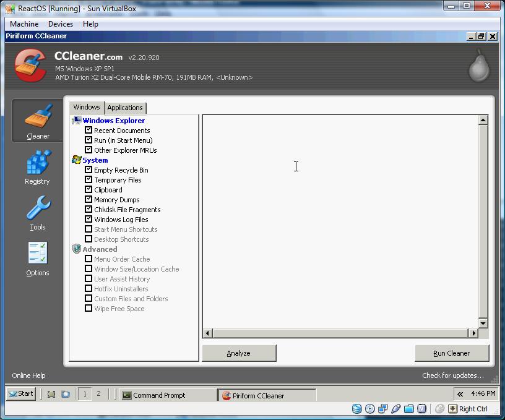Switch to the Applications tab

pos(125,108)
